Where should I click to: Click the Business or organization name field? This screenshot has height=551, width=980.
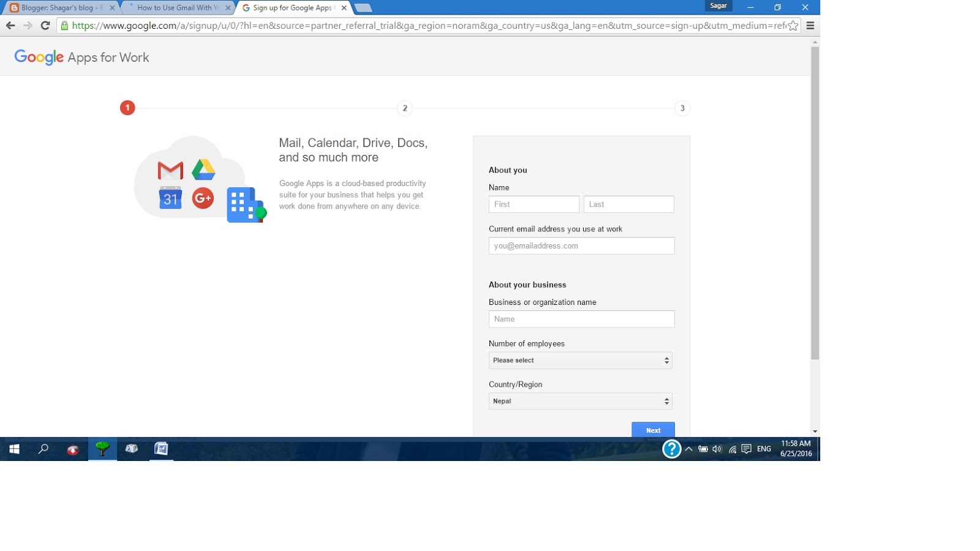(x=581, y=319)
